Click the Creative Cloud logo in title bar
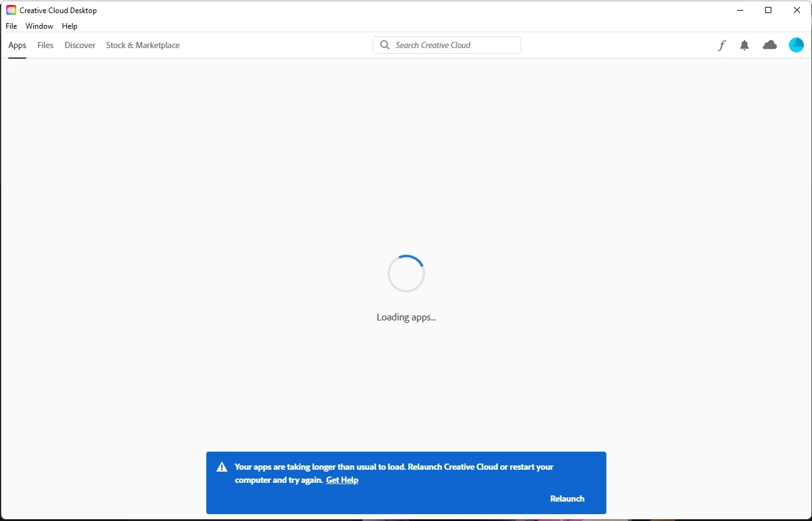Screen dimensions: 812x521 click(11, 10)
